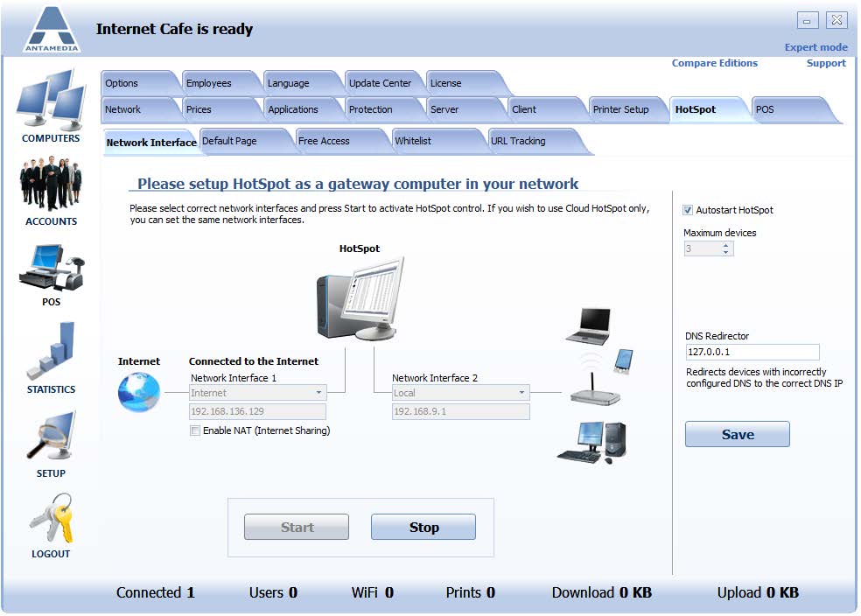861x616 pixels.
Task: Click the wireless router icon
Action: (x=595, y=389)
